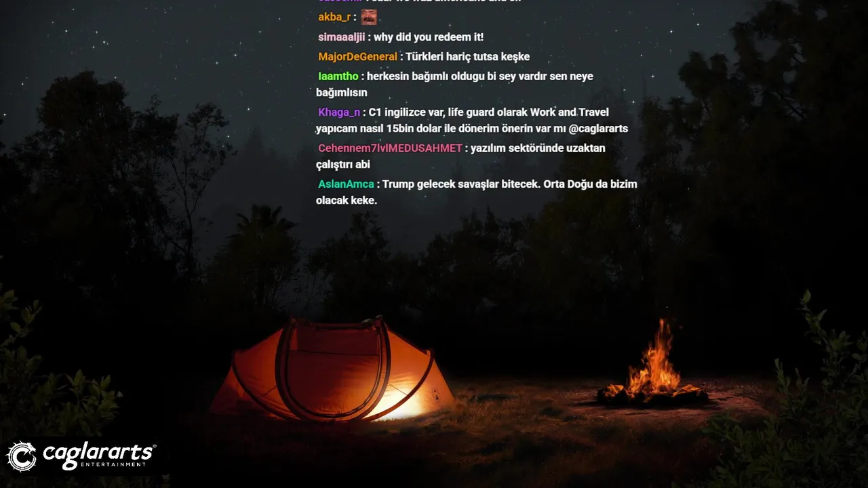868x488 pixels.
Task: Open akba_r's user profile
Action: click(334, 17)
